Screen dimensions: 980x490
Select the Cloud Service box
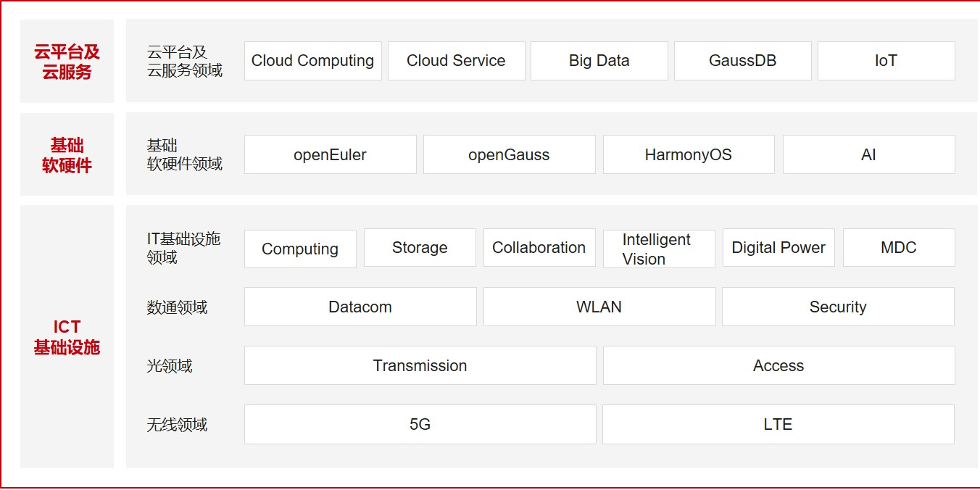tap(456, 61)
